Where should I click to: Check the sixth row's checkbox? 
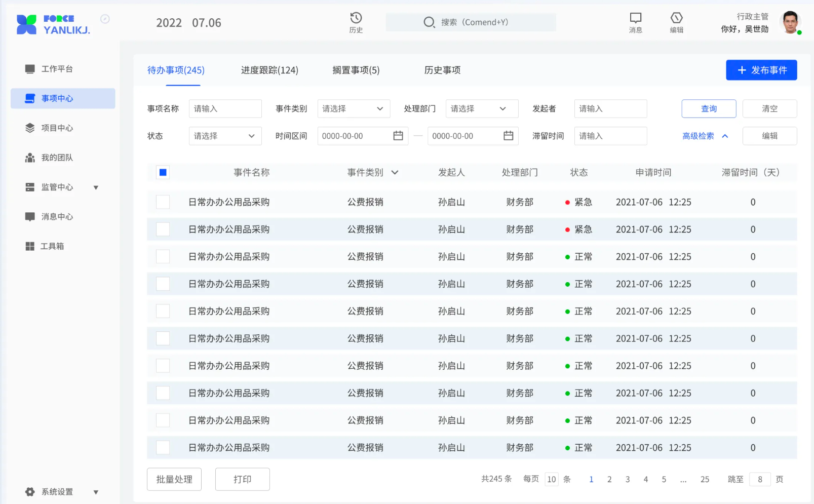[x=163, y=338]
